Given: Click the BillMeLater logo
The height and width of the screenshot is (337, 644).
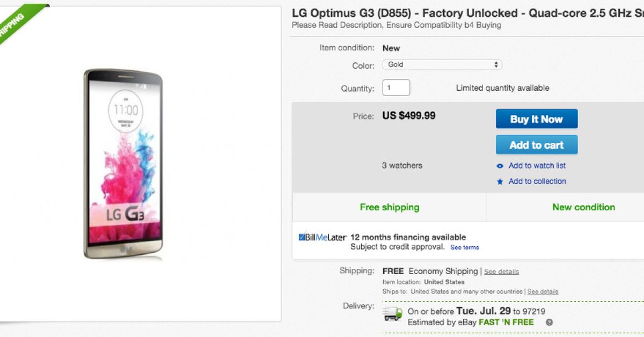Looking at the screenshot, I should pos(323,237).
